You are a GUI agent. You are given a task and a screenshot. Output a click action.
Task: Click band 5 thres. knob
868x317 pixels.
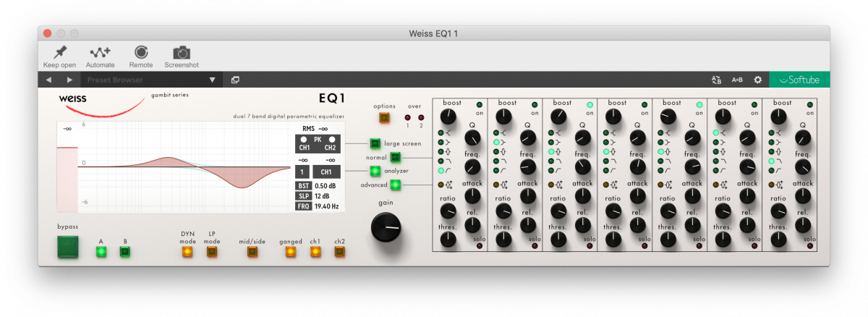668,239
